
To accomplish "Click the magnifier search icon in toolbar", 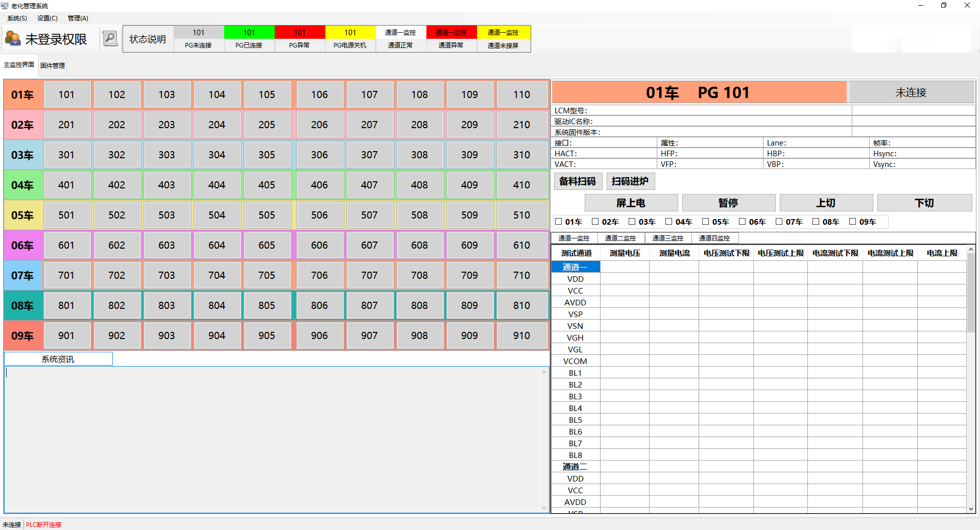I will pos(110,39).
